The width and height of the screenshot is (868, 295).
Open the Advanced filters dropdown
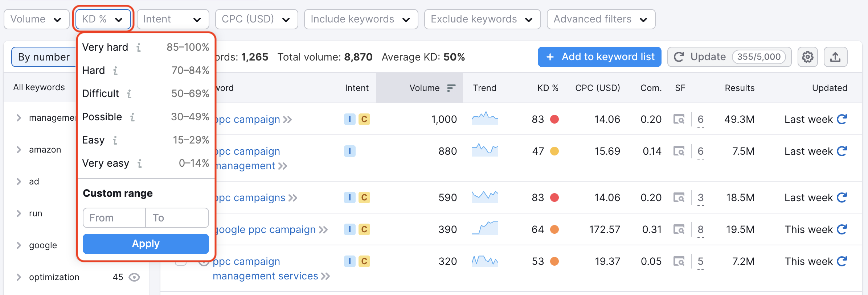pyautogui.click(x=601, y=19)
